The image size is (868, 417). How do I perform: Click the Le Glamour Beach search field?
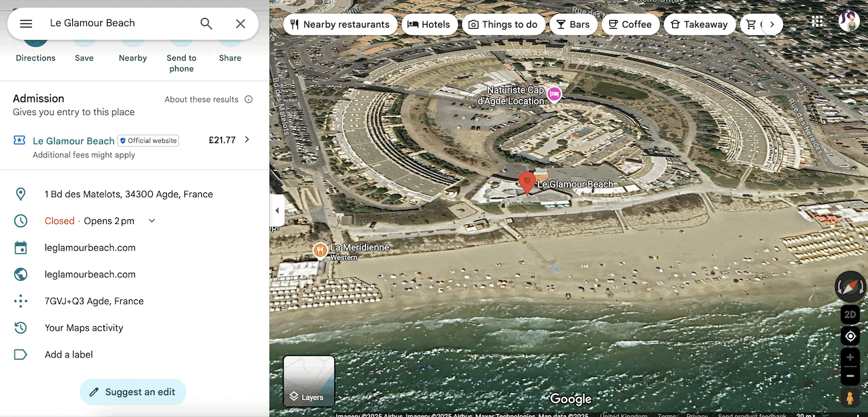pyautogui.click(x=119, y=23)
